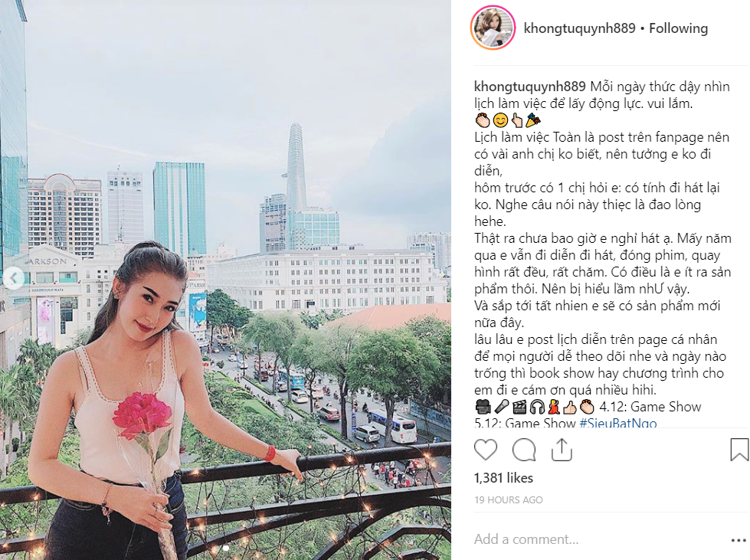
Task: Tap the main post photo
Action: 225,280
